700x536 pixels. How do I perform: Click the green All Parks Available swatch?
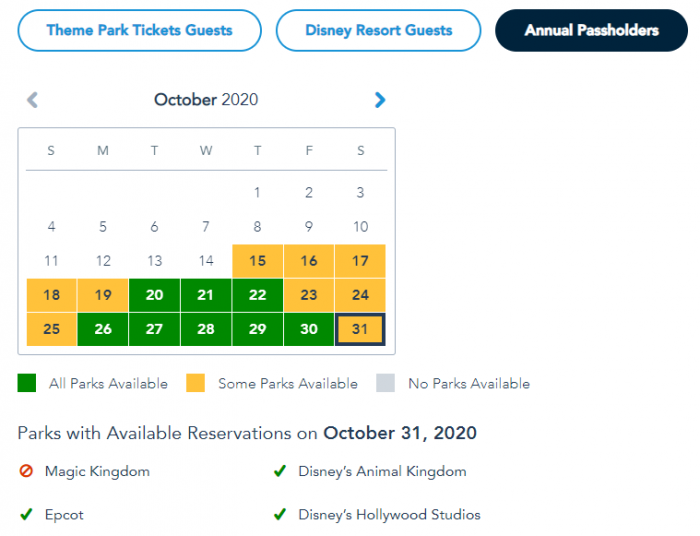[x=27, y=383]
